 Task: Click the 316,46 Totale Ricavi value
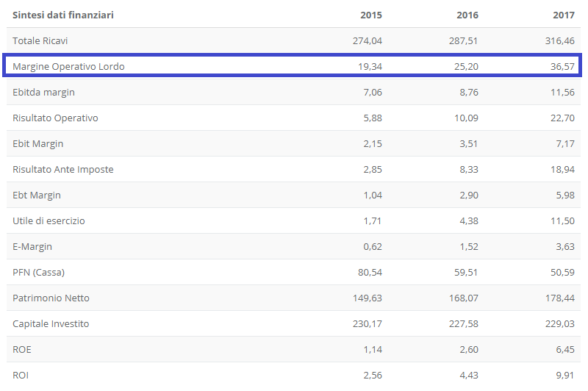pos(560,40)
